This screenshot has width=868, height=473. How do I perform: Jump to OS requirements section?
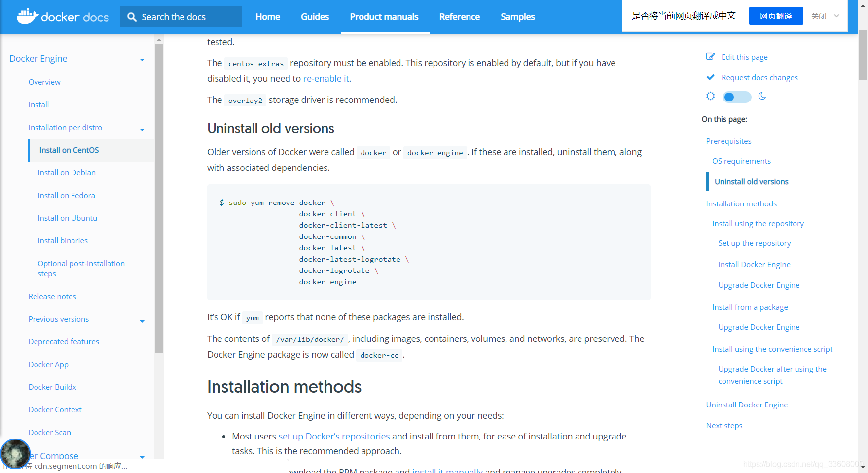tap(741, 161)
